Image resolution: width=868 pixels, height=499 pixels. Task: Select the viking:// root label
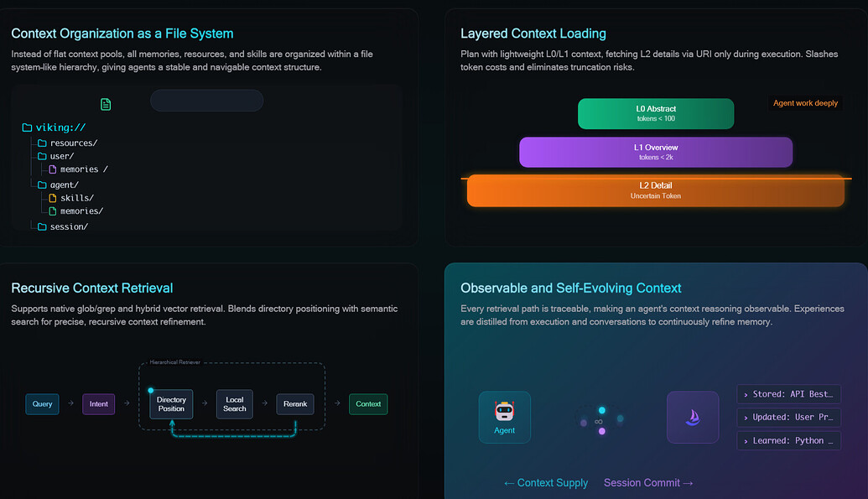(x=61, y=127)
